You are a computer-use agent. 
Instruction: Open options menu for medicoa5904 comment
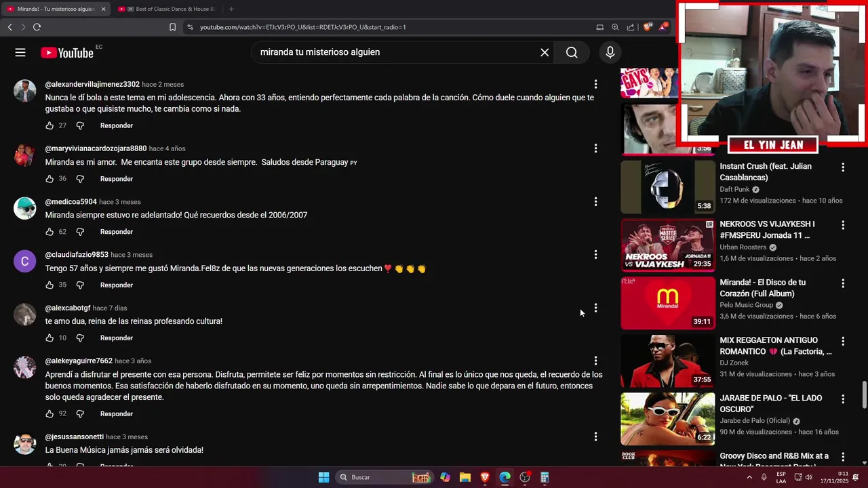(595, 201)
